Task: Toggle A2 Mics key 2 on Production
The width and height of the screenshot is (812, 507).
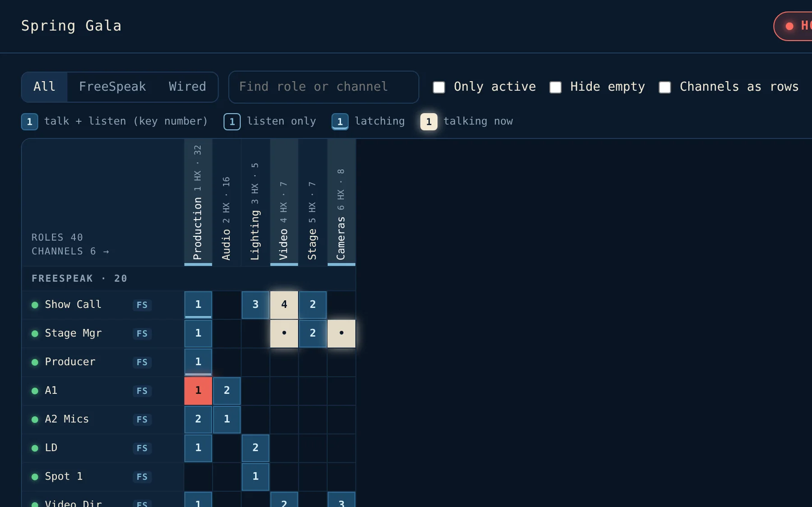Action: click(198, 419)
